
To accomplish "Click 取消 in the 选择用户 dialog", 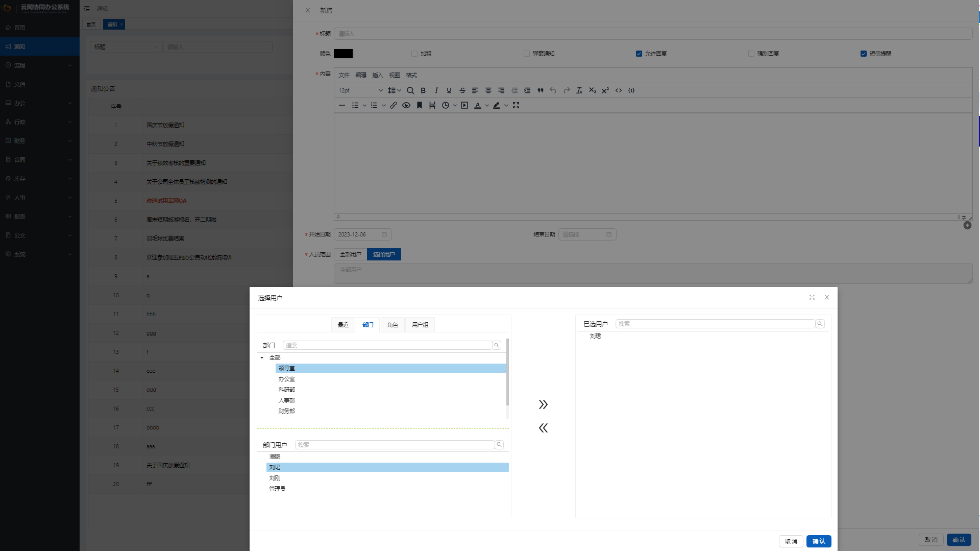I will pos(791,541).
